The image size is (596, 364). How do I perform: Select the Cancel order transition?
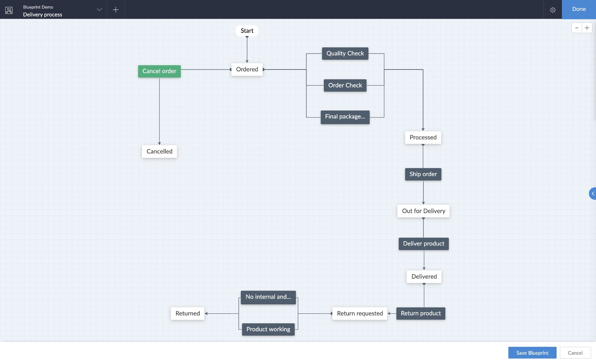click(x=159, y=71)
